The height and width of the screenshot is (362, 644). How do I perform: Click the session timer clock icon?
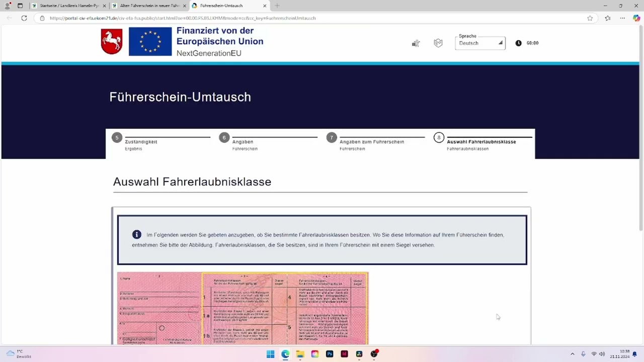tap(518, 43)
